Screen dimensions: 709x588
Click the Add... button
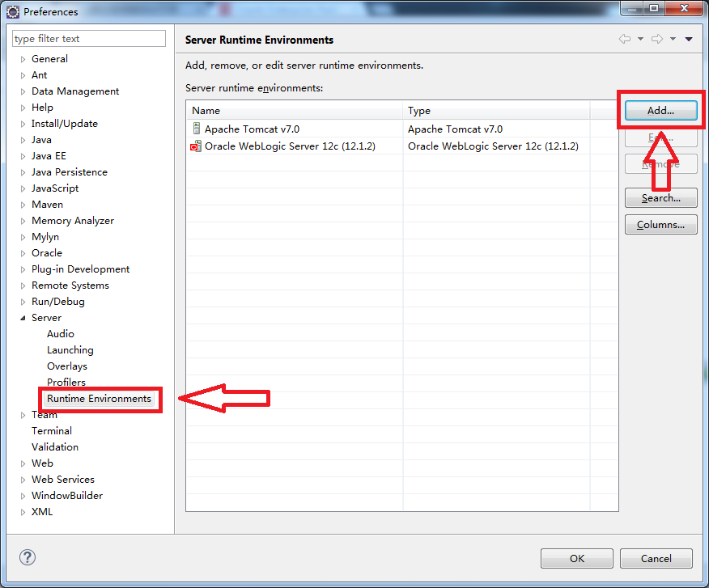pyautogui.click(x=660, y=110)
